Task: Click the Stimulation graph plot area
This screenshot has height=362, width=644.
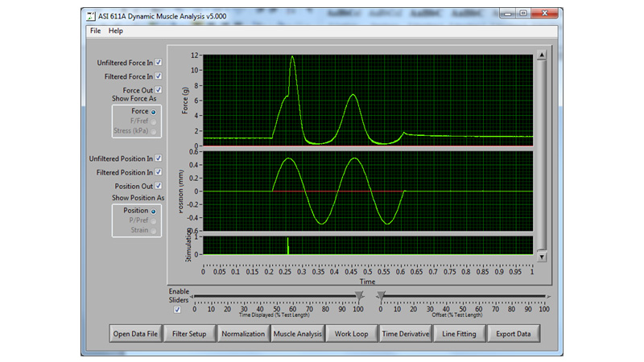Action: [368, 245]
